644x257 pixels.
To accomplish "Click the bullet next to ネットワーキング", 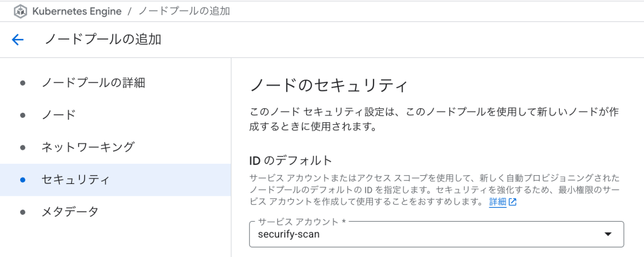I will 23,147.
